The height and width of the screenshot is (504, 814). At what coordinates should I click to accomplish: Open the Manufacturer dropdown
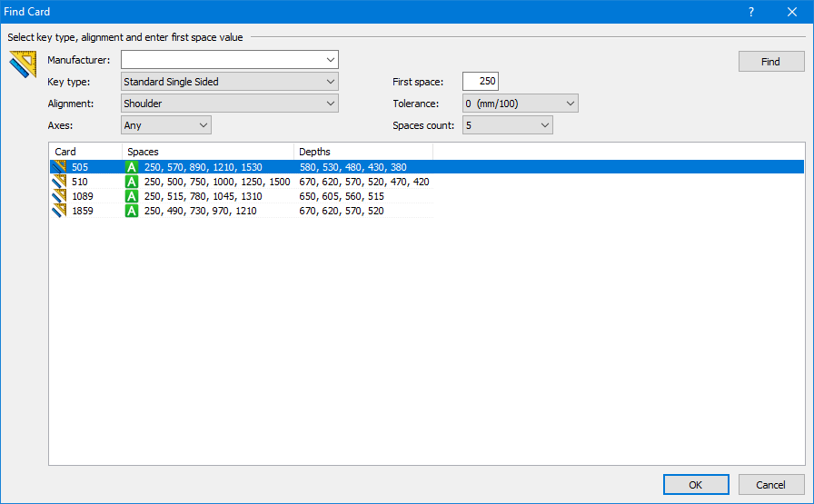click(x=330, y=60)
